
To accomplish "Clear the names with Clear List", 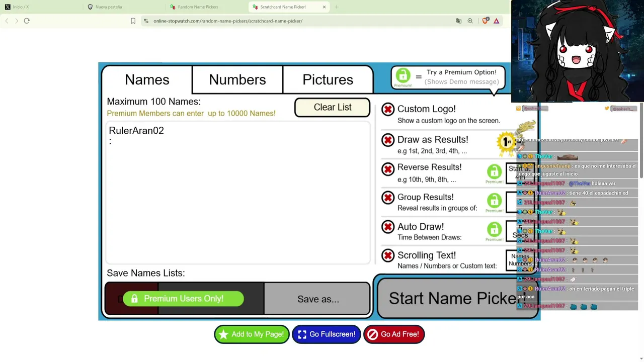I will (333, 107).
